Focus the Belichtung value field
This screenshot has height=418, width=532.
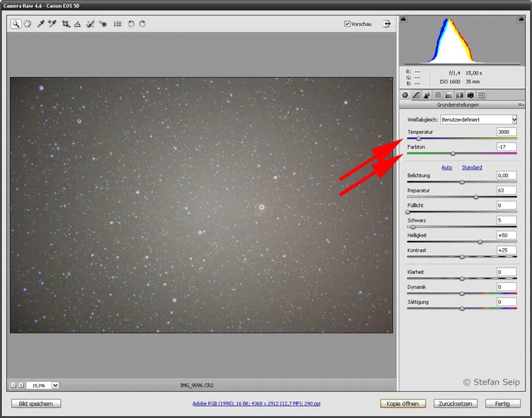click(x=507, y=175)
